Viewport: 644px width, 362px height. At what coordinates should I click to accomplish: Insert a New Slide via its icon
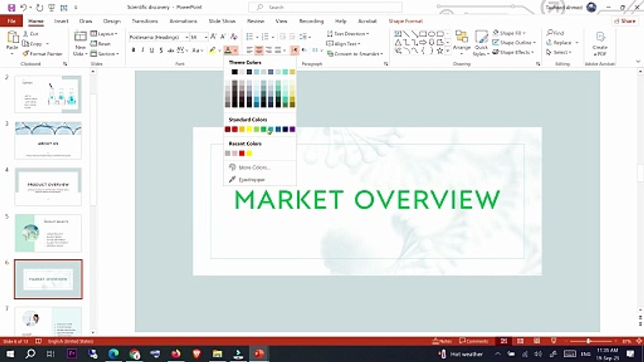pyautogui.click(x=80, y=36)
